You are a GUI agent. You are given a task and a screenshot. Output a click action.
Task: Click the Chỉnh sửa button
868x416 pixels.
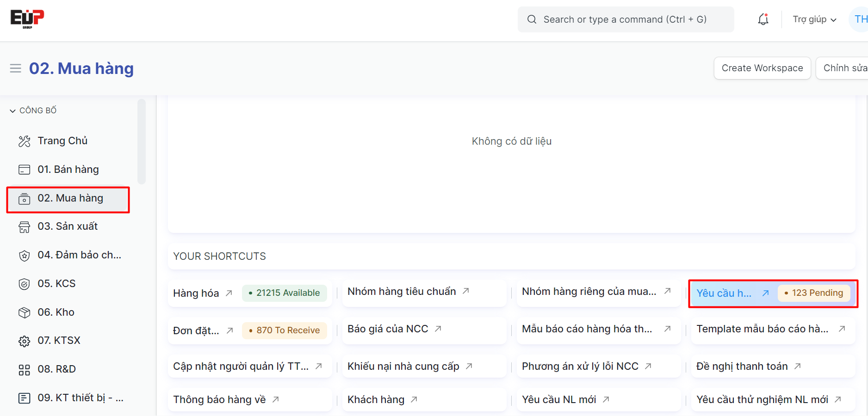pos(844,68)
